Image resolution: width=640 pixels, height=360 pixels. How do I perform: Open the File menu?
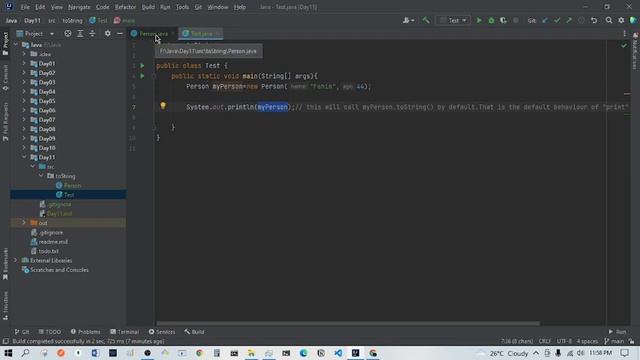(x=25, y=7)
